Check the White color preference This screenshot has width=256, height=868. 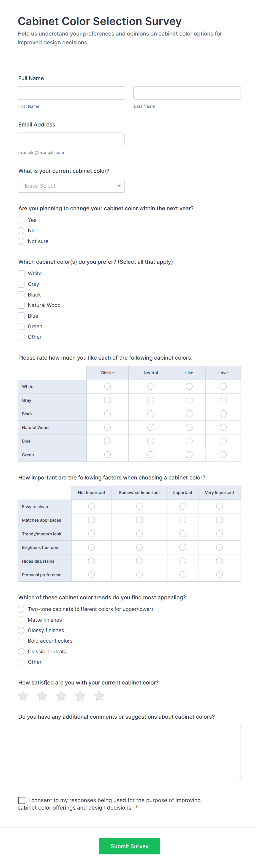[21, 273]
